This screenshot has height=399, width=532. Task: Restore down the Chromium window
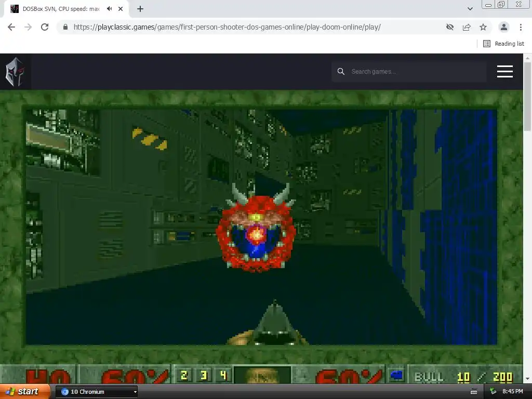click(501, 4)
